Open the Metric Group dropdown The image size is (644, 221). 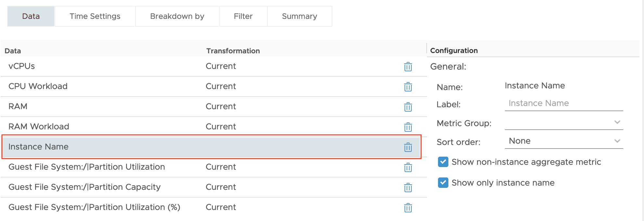(564, 123)
